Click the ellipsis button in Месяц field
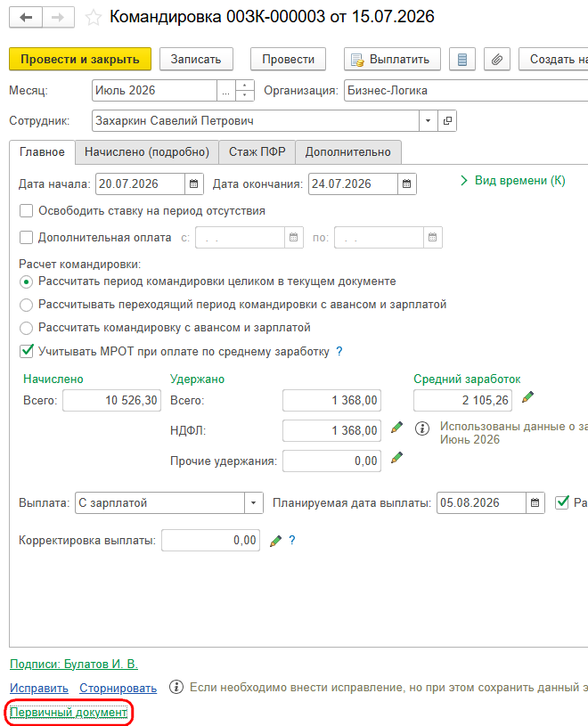Image resolution: width=588 pixels, height=726 pixels. pyautogui.click(x=226, y=91)
